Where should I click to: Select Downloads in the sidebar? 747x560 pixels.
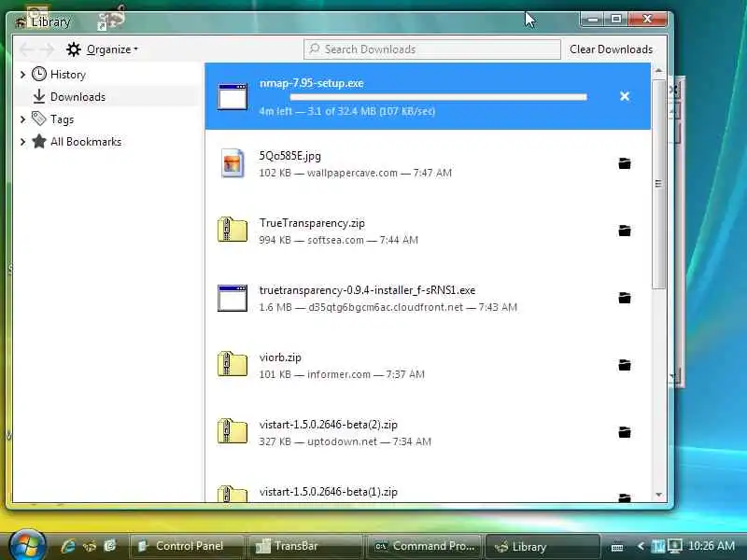(78, 97)
